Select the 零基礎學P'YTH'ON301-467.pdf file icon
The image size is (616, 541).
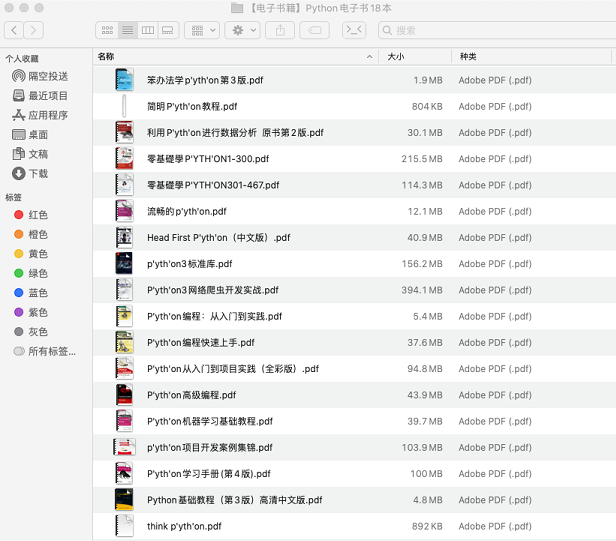coord(124,185)
